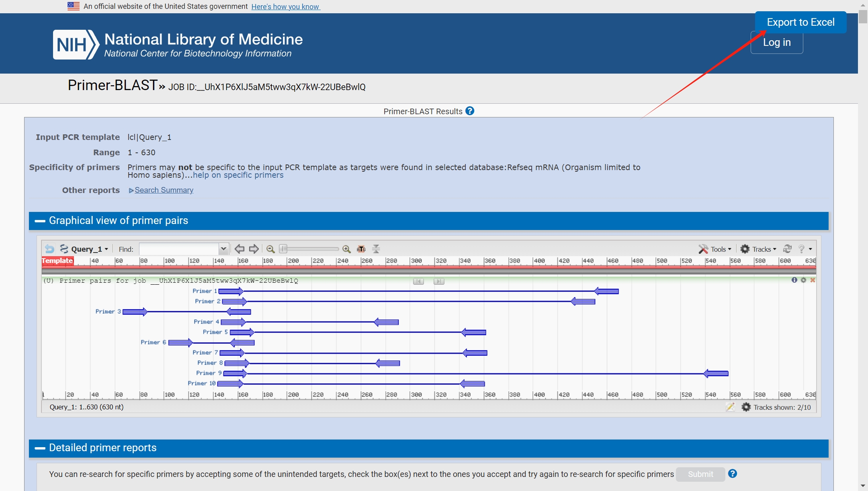868x491 pixels.
Task: Open primer track settings gear icon
Action: coord(803,280)
